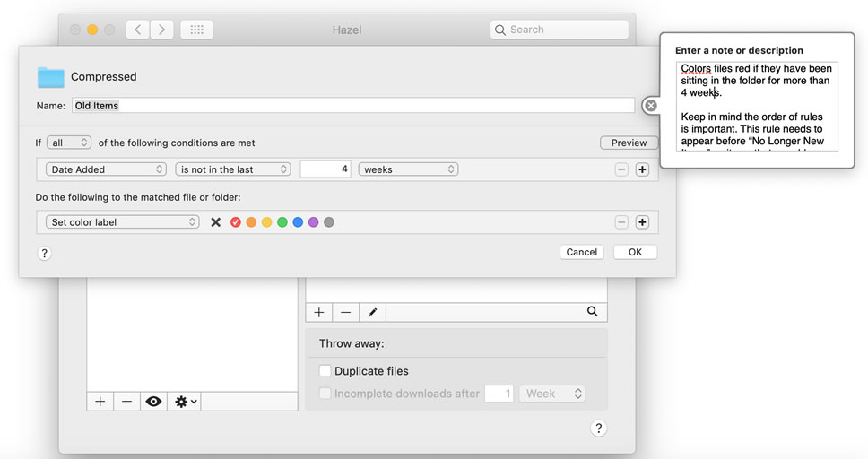Select the blue color label

pyautogui.click(x=298, y=222)
